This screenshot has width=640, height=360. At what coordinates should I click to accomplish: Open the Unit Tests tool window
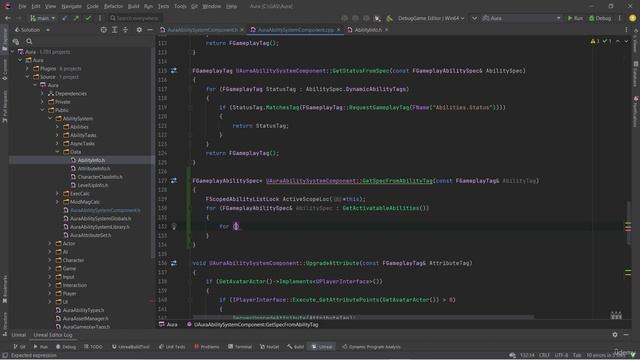(x=172, y=347)
